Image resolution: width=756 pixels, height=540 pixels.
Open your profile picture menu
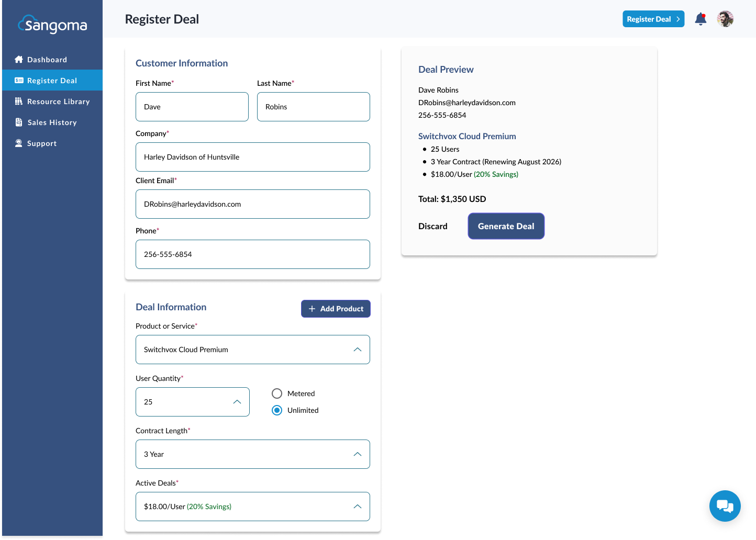tap(725, 18)
